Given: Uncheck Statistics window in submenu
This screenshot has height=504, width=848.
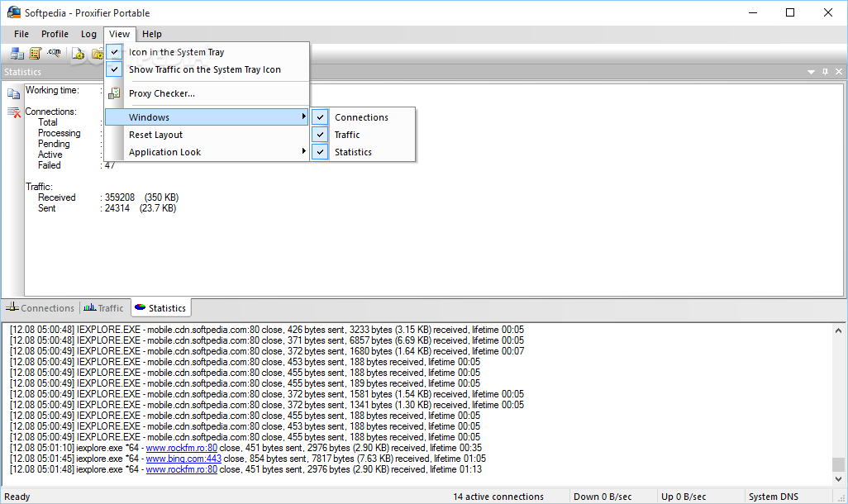Looking at the screenshot, I should tap(363, 152).
